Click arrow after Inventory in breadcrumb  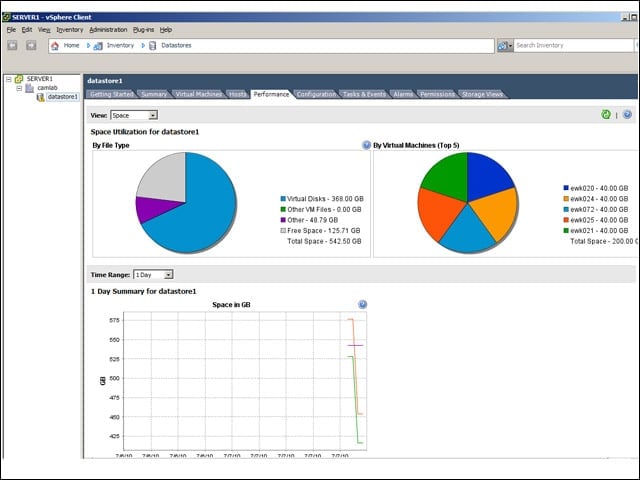pos(143,46)
